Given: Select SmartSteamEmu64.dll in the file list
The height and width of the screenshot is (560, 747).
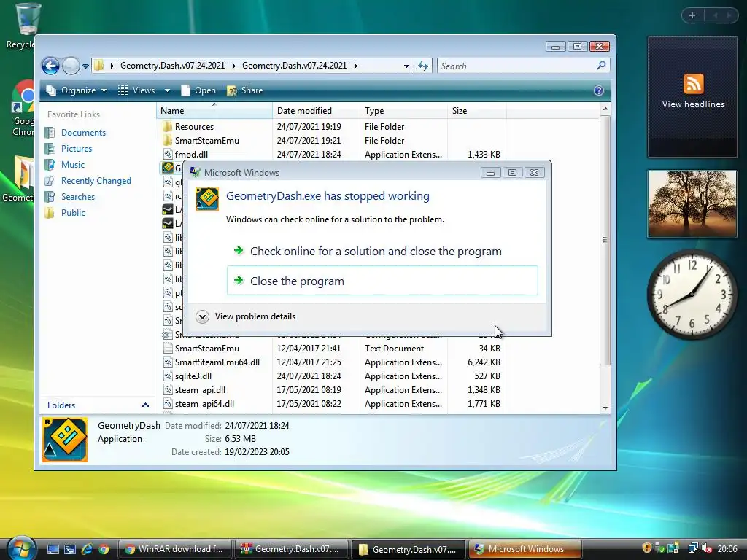Looking at the screenshot, I should click(217, 362).
